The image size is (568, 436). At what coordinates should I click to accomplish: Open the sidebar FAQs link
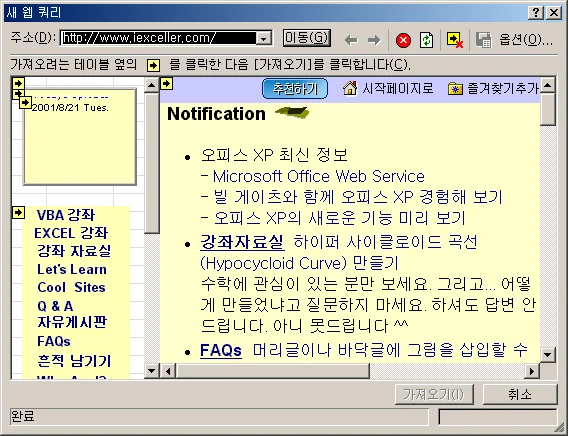point(54,341)
